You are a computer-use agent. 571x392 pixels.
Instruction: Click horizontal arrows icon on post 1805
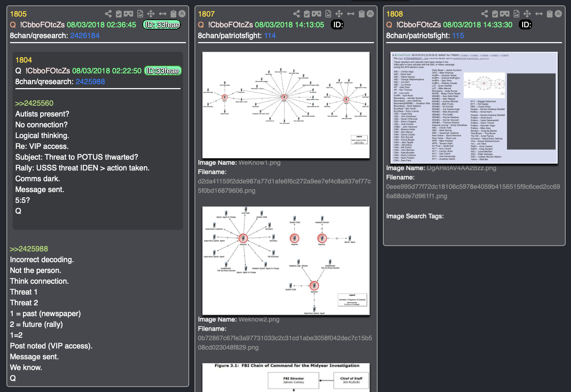click(x=163, y=14)
